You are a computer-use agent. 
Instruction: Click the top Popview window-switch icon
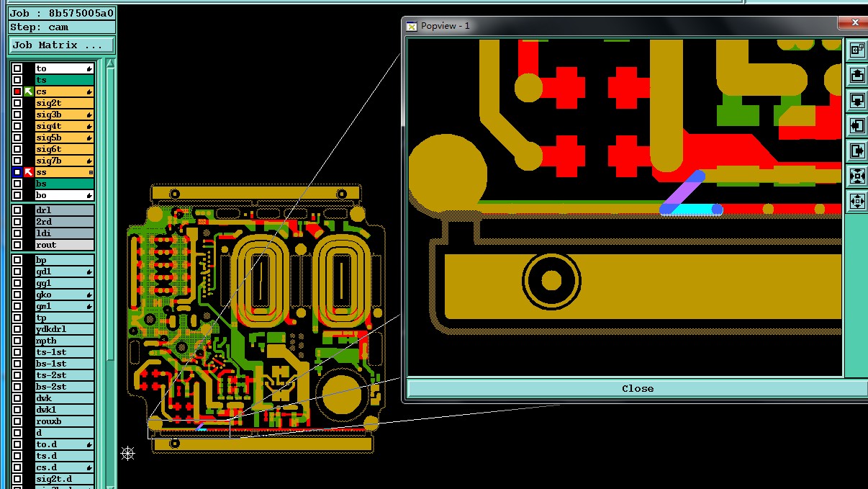pos(856,50)
